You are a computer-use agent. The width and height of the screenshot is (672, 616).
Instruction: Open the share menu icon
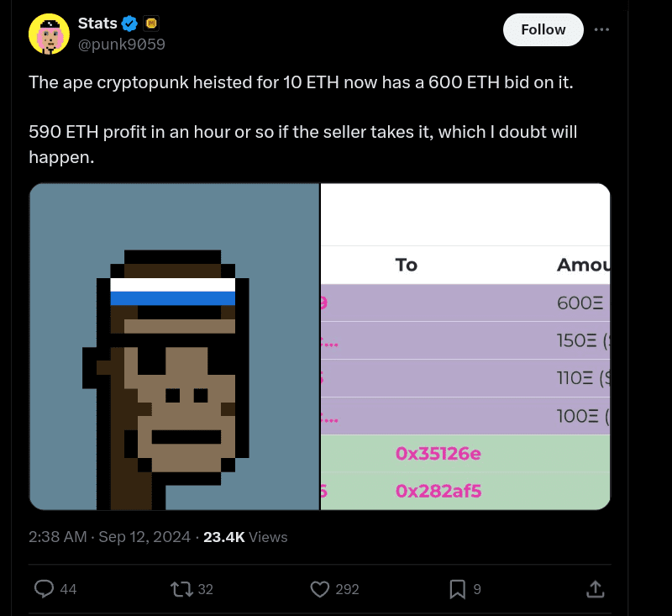pos(594,589)
